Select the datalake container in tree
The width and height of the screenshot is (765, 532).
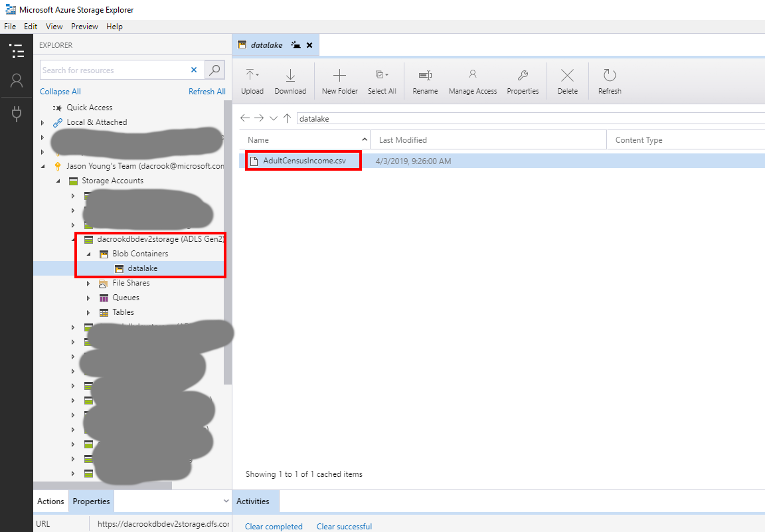143,268
